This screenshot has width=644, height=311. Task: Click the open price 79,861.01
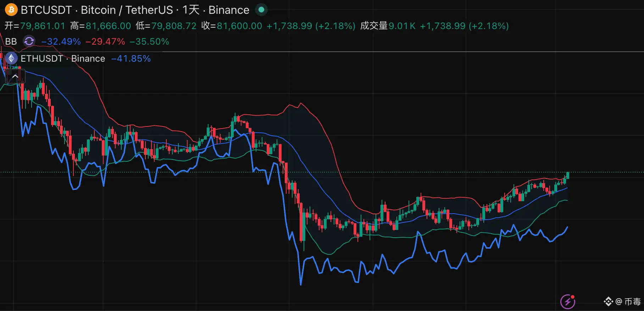[x=43, y=26]
